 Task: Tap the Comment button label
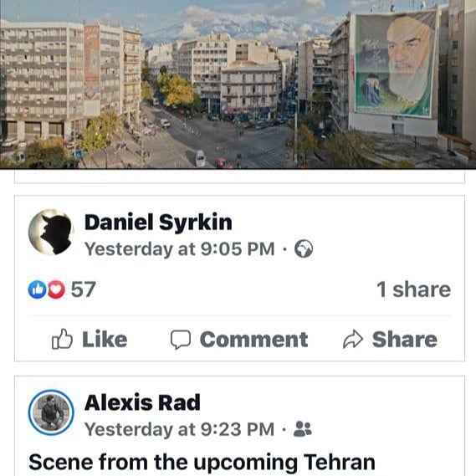[254, 339]
